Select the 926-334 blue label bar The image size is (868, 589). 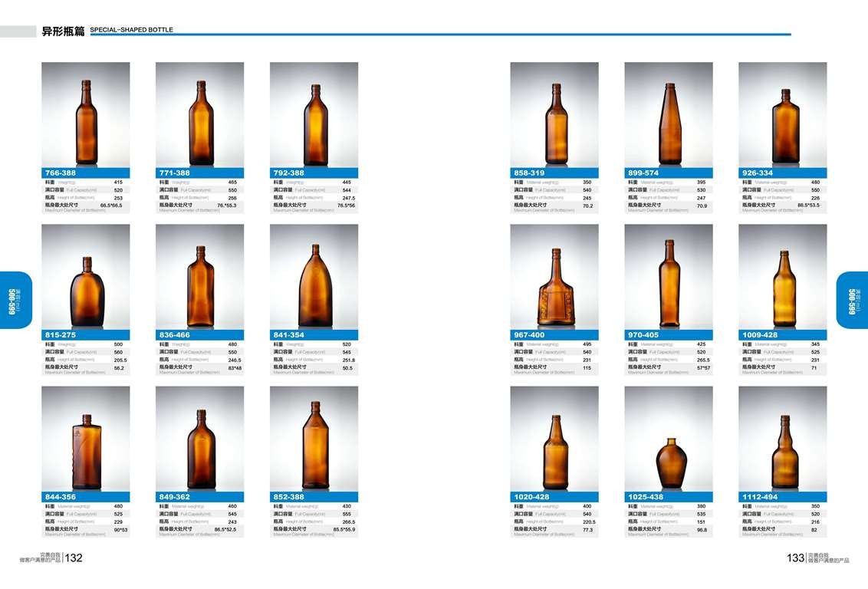coord(783,173)
